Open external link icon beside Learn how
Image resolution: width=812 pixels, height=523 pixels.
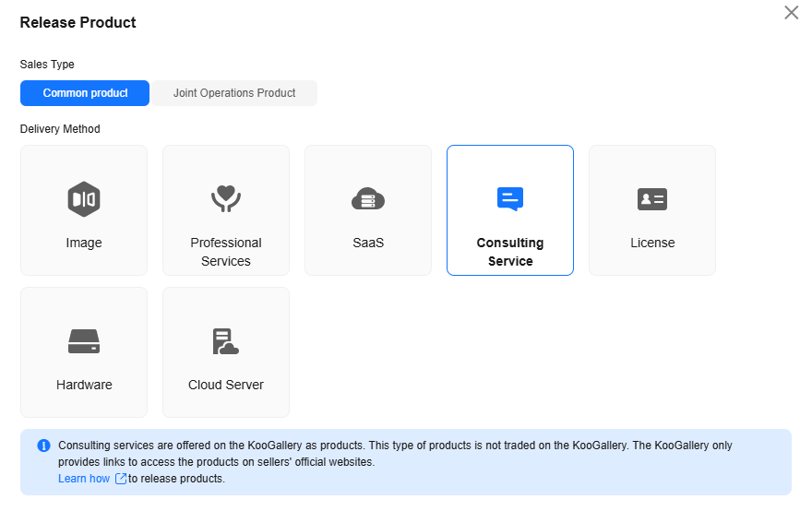click(x=121, y=479)
